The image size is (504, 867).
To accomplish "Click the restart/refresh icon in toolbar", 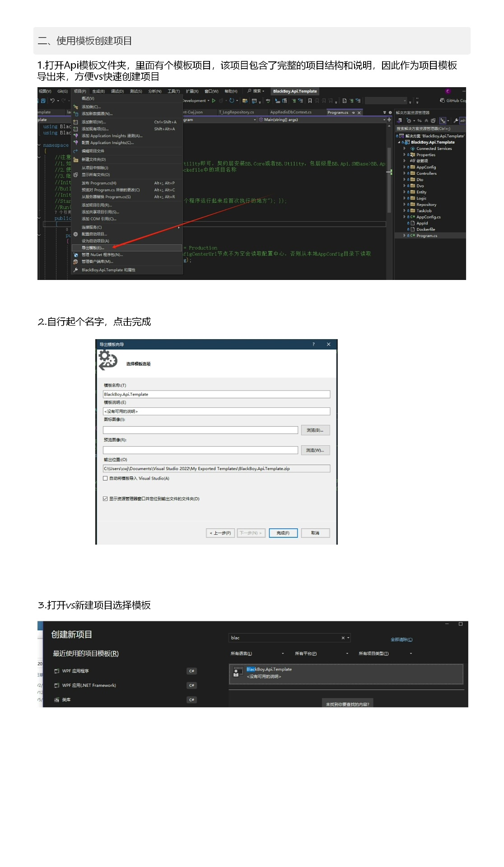I will point(232,101).
